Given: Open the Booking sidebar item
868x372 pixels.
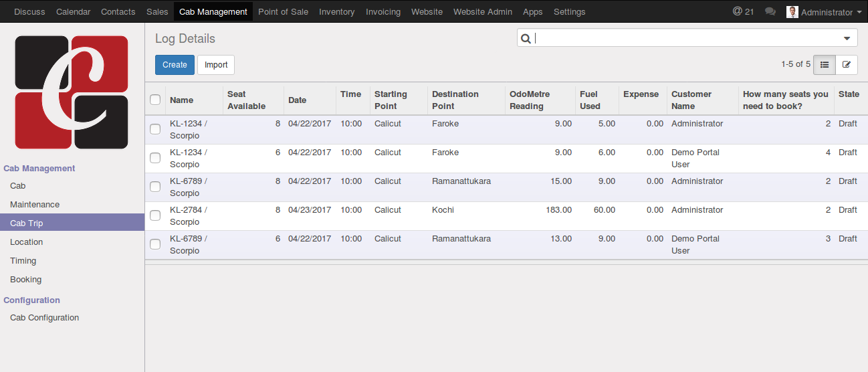Looking at the screenshot, I should [26, 280].
